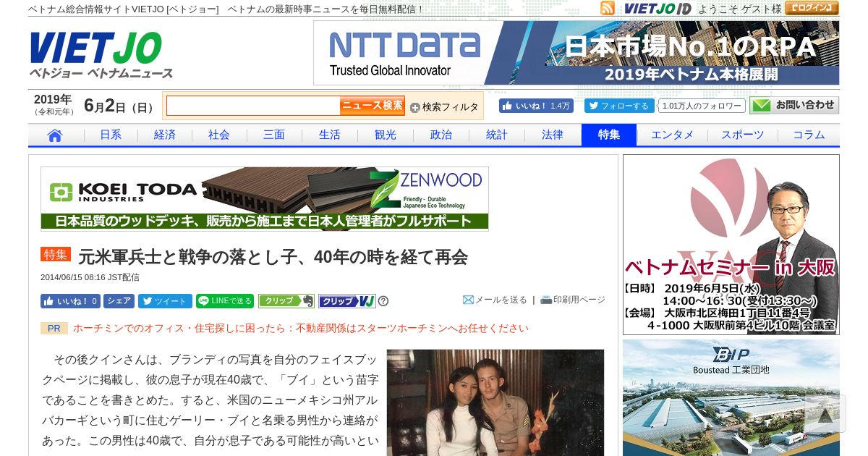Like the article with Facebook いいね! 0
This screenshot has height=456, width=868.
[x=70, y=301]
